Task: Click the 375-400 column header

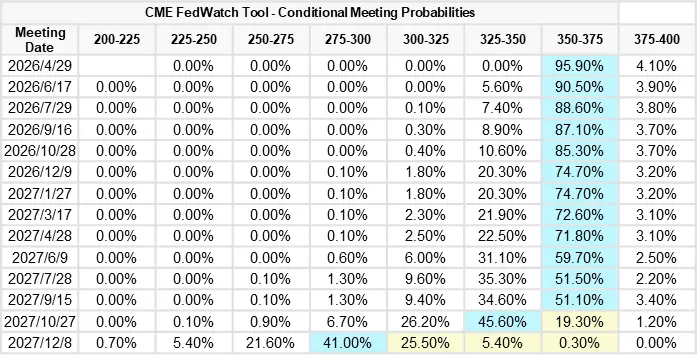Action: click(657, 40)
